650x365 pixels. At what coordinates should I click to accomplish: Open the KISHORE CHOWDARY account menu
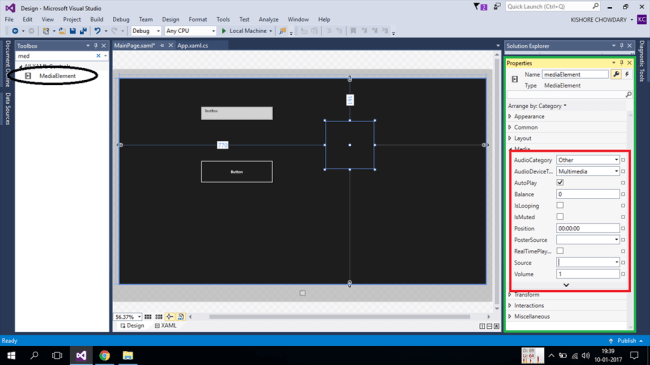pyautogui.click(x=601, y=19)
